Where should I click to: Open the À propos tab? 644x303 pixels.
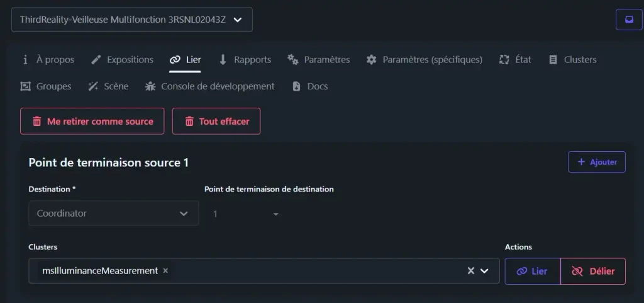pos(48,60)
